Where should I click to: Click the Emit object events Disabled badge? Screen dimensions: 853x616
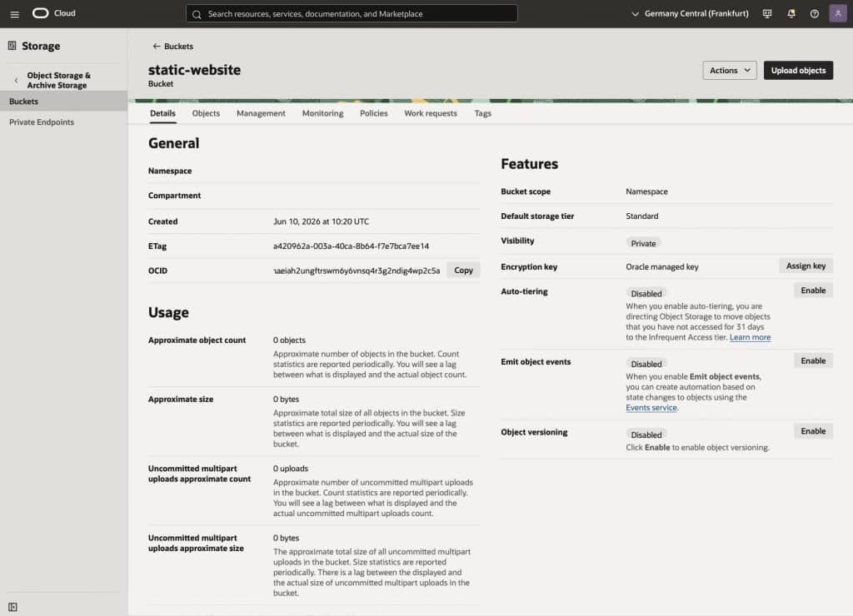click(646, 364)
